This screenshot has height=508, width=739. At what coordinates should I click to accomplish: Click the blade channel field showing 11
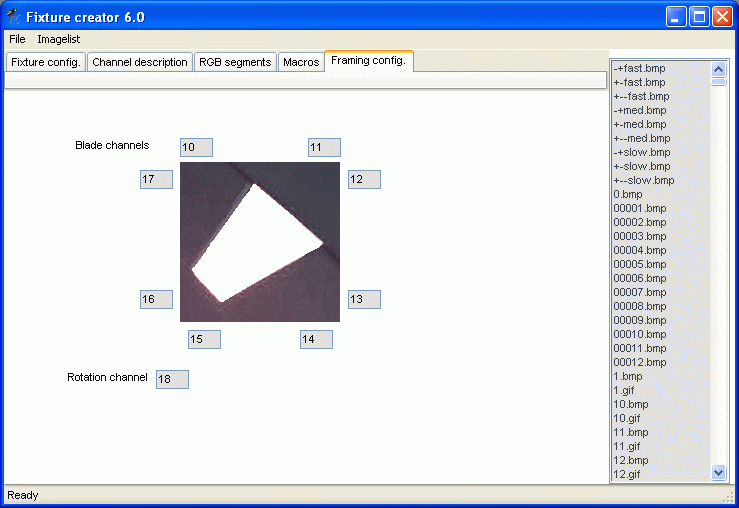324,147
